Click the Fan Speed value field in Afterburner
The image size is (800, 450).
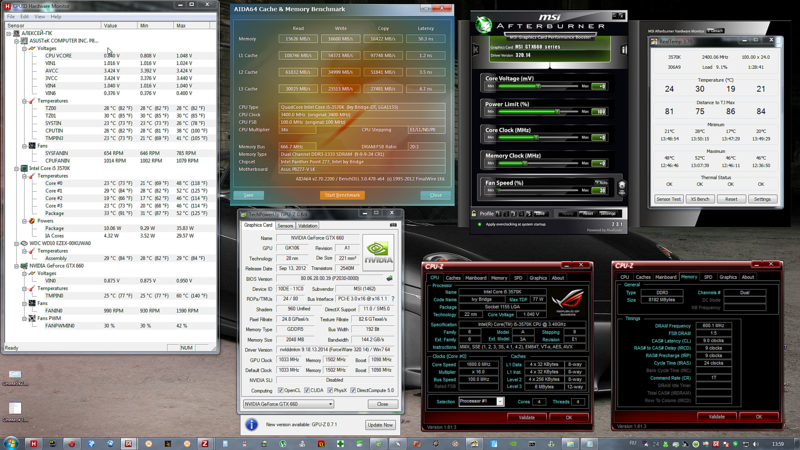[599, 190]
